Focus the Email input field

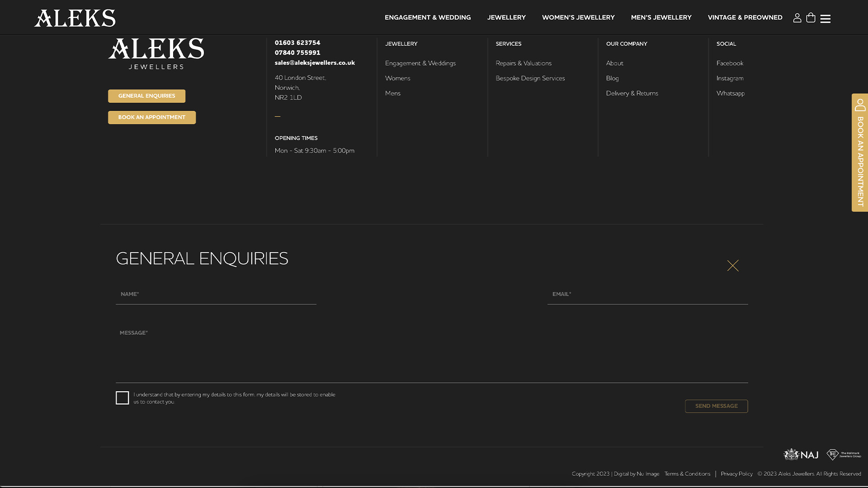click(x=647, y=295)
